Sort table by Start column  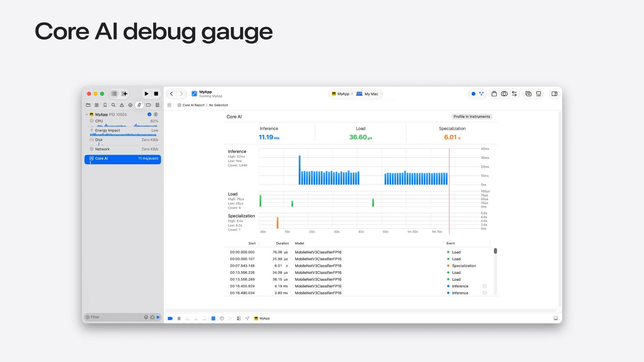point(252,243)
